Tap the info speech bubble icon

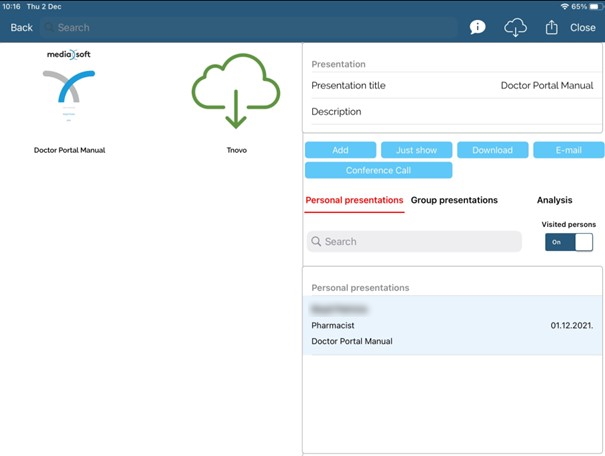pos(477,28)
